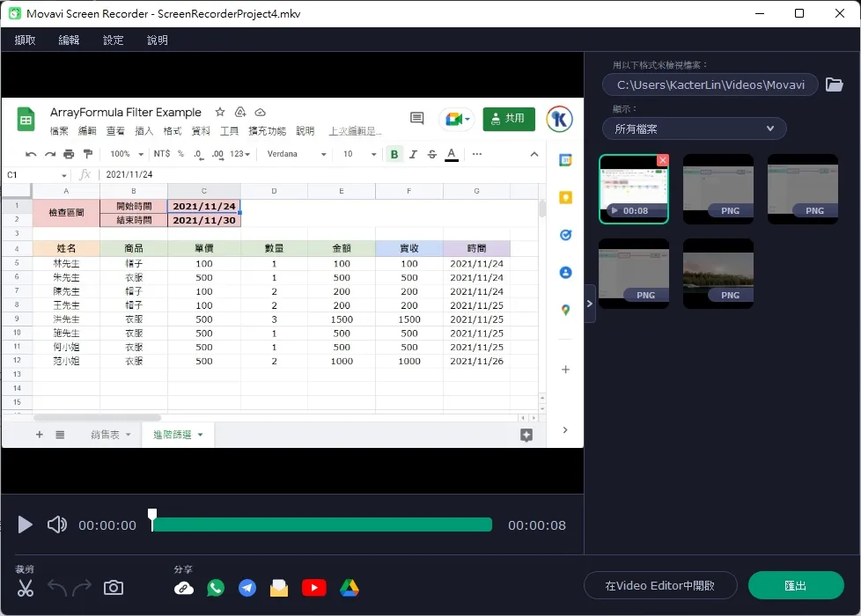Open the output folder icon
861x616 pixels.
pyautogui.click(x=834, y=84)
